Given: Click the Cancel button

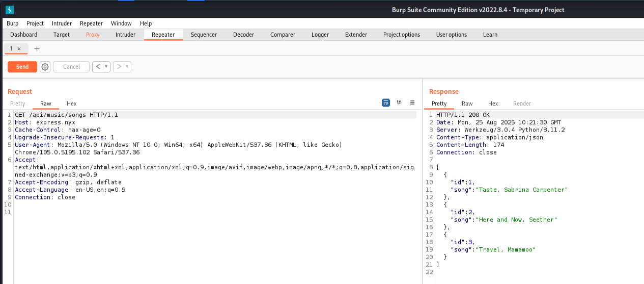Looking at the screenshot, I should (71, 67).
